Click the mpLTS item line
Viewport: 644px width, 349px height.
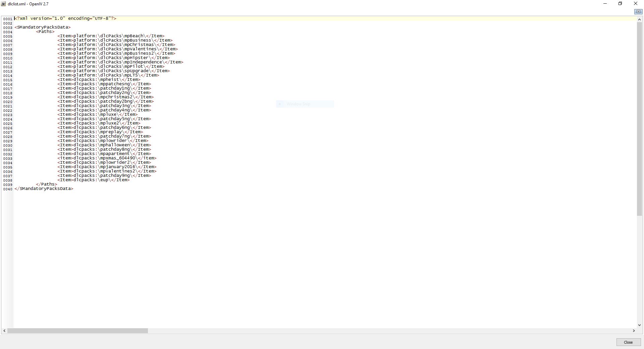108,75
